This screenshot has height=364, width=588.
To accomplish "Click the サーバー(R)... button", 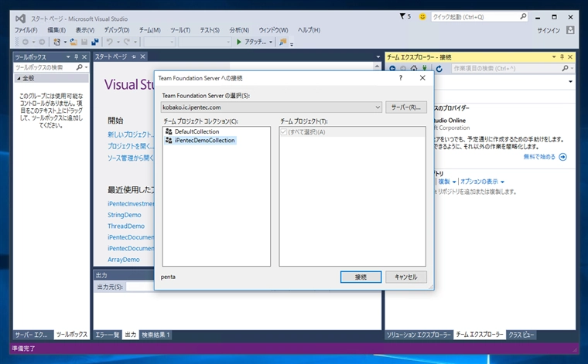I will (x=405, y=107).
